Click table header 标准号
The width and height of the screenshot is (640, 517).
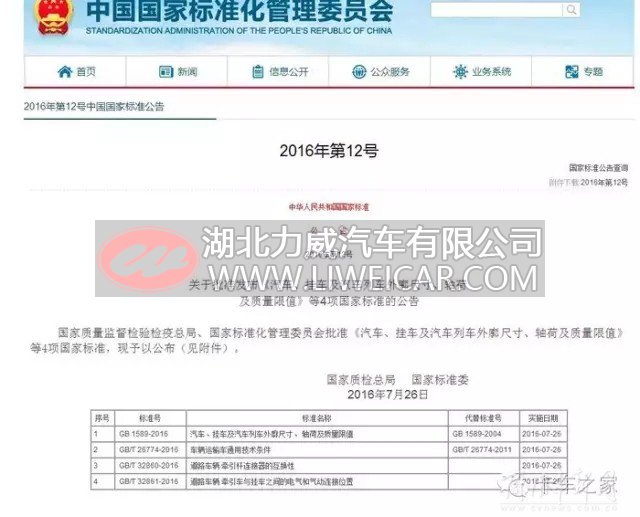(x=150, y=418)
